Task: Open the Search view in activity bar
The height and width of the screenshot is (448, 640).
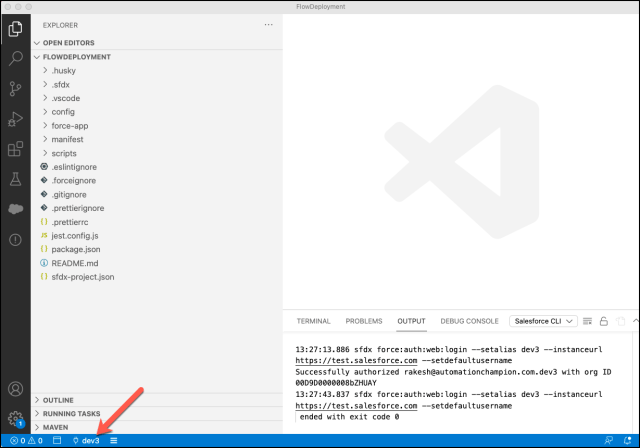Action: [15, 59]
